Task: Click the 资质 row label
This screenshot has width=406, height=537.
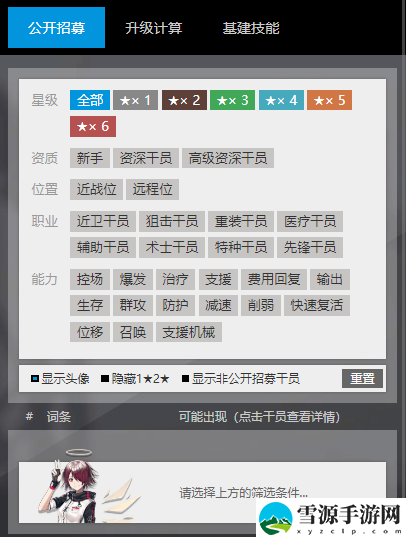Action: (x=45, y=158)
